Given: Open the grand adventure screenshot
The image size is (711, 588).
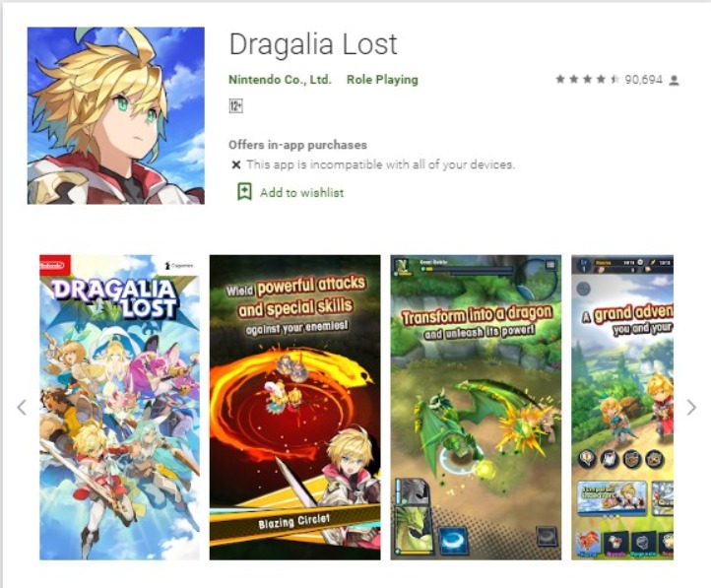Looking at the screenshot, I should 622,407.
